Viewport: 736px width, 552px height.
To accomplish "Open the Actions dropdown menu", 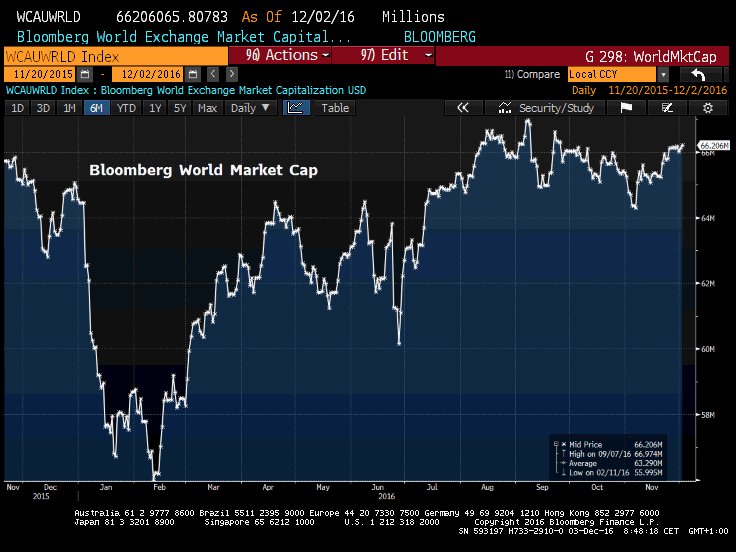I will [280, 55].
